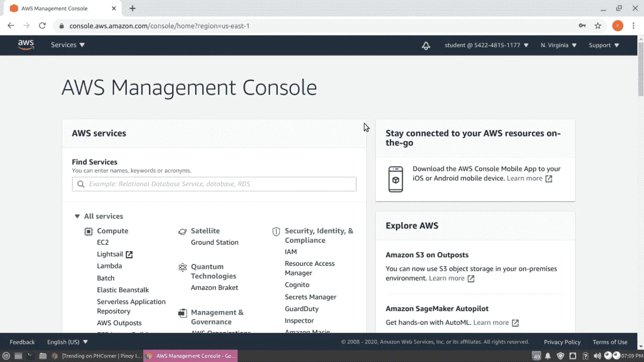Open a new browser tab with plus
Screen dimensions: 644x362
click(132, 9)
